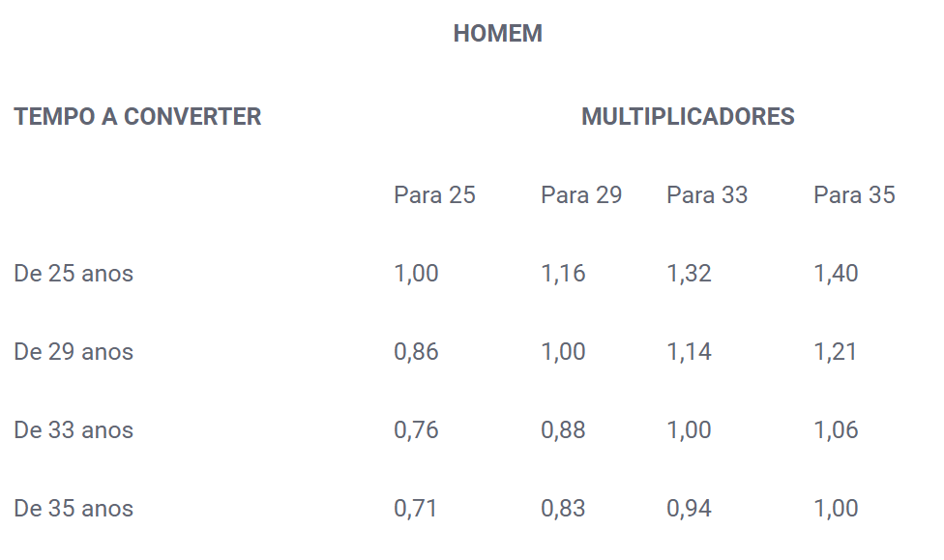
Task: Click the Para 35 column header
Action: [x=854, y=195]
